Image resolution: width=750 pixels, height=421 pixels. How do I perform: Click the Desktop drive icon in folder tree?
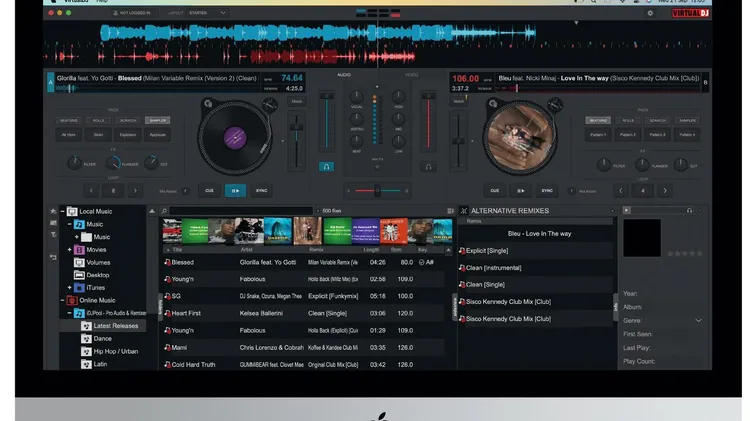pos(79,275)
